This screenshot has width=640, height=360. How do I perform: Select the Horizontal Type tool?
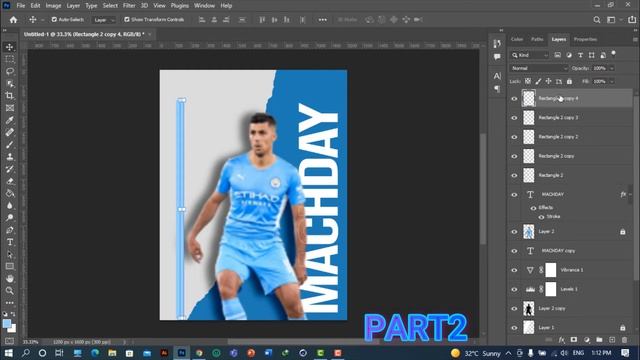coord(9,242)
